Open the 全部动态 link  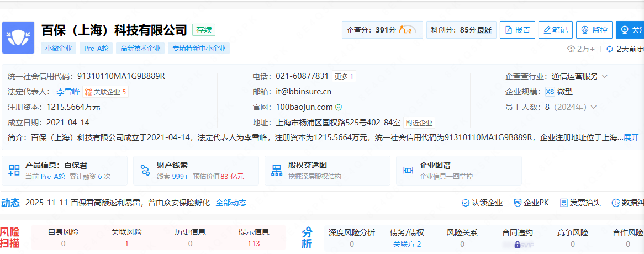click(x=231, y=203)
